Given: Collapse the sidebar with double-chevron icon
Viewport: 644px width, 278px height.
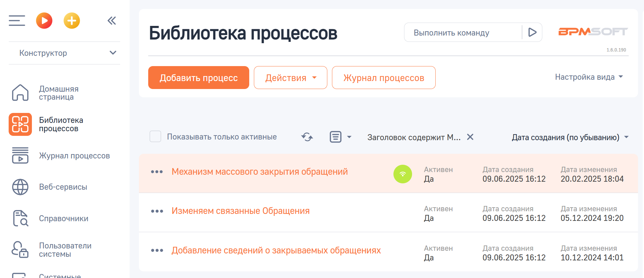Looking at the screenshot, I should tap(112, 21).
